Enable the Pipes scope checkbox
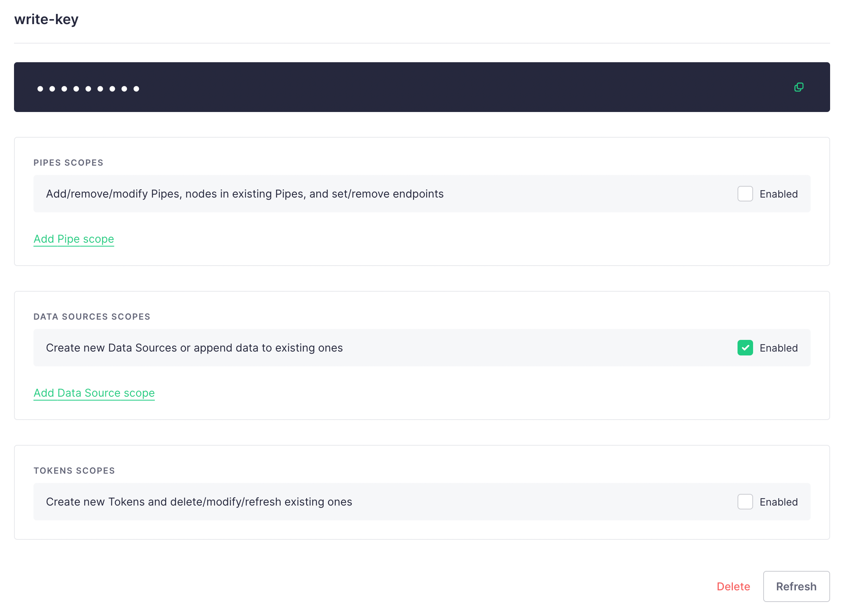The width and height of the screenshot is (848, 616). click(745, 194)
